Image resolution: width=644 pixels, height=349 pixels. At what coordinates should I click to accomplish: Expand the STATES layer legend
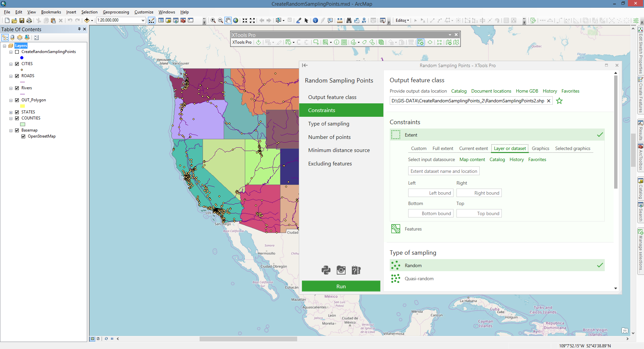pyautogui.click(x=11, y=112)
